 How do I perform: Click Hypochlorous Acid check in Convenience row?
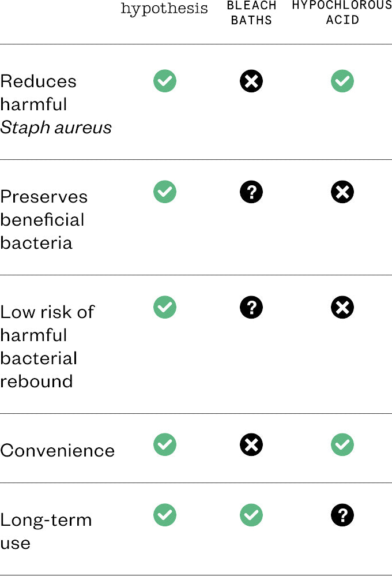342,444
